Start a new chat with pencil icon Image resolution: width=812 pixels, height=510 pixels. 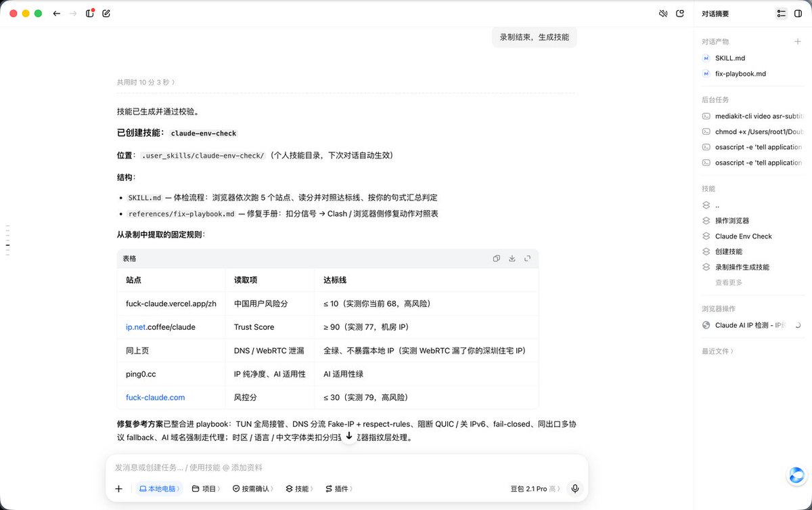(106, 14)
